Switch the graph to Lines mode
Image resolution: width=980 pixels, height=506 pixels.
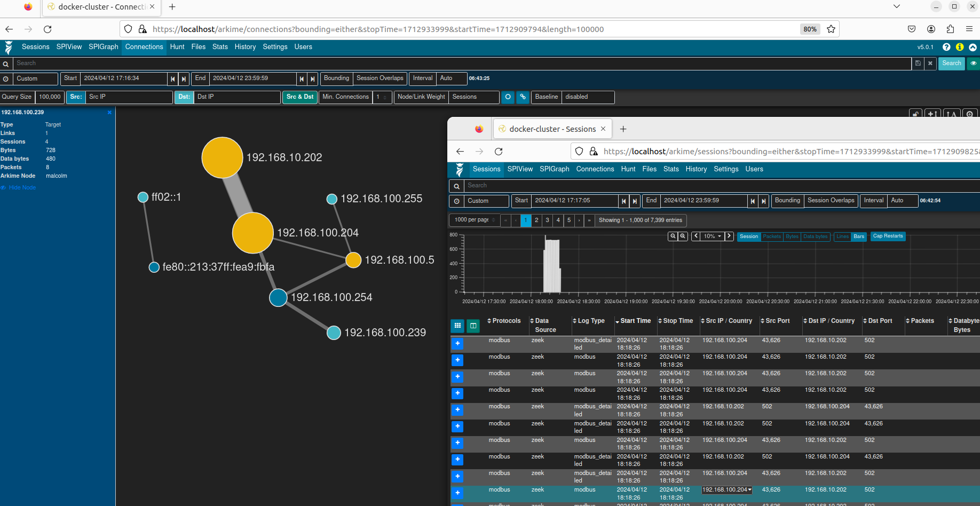842,236
